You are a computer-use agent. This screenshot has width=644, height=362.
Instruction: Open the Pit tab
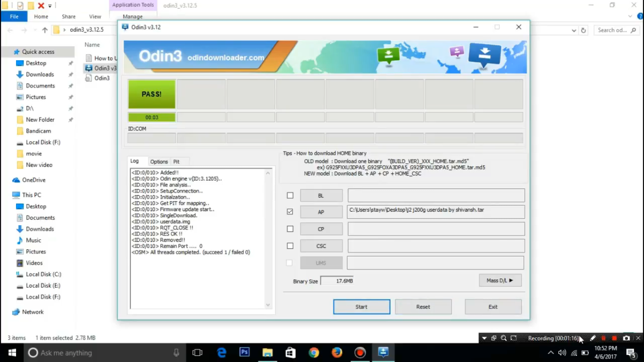176,161
